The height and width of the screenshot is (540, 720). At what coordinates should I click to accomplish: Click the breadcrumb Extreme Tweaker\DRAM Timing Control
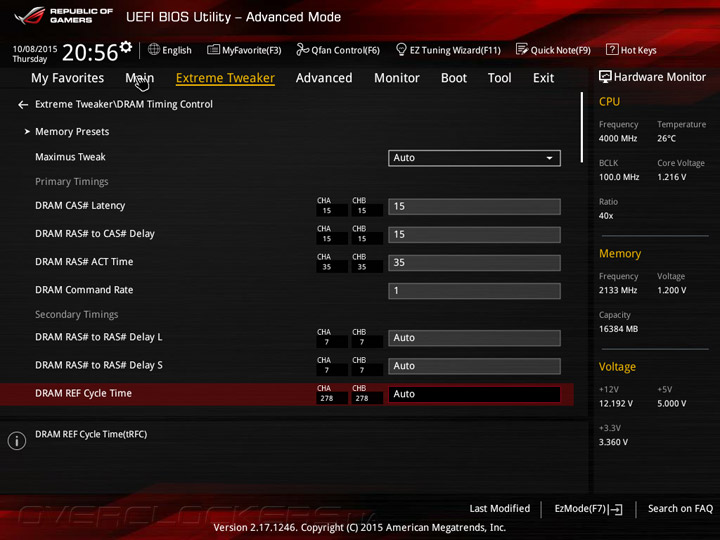click(124, 105)
